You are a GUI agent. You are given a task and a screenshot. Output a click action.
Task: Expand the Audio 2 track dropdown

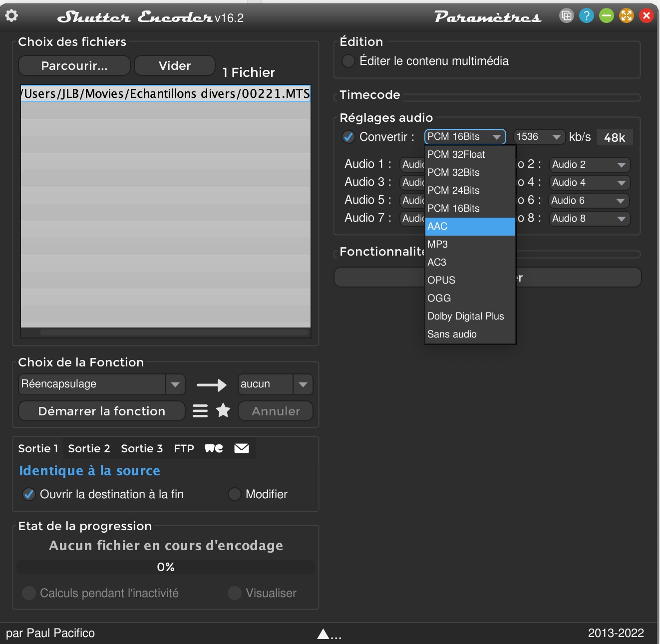coord(590,164)
